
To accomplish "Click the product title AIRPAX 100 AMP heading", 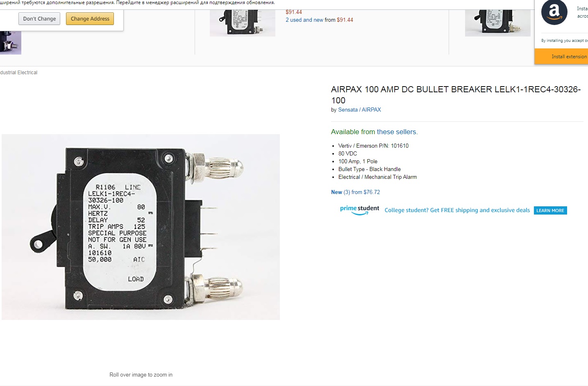I will pyautogui.click(x=456, y=95).
